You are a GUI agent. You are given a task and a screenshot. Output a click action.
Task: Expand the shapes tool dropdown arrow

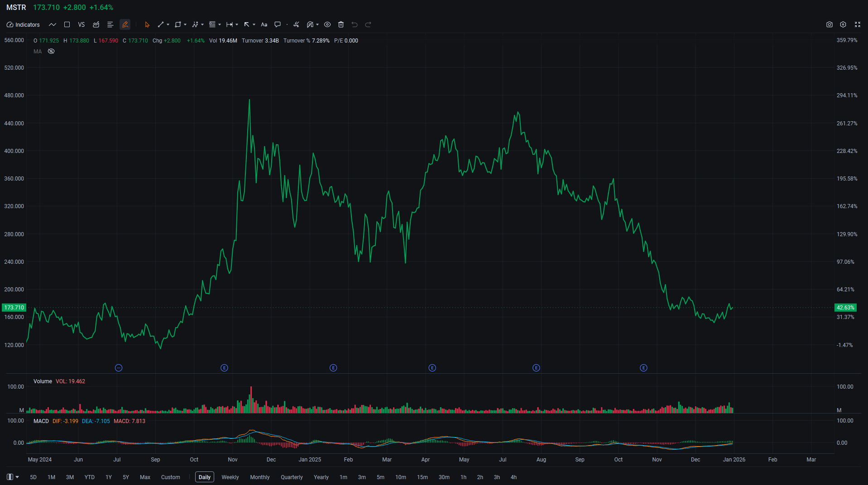(185, 25)
